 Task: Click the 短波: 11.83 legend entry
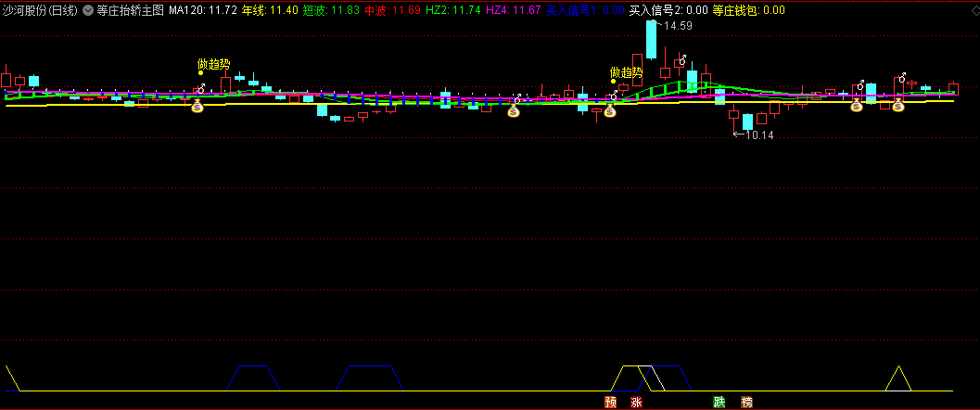[331, 10]
